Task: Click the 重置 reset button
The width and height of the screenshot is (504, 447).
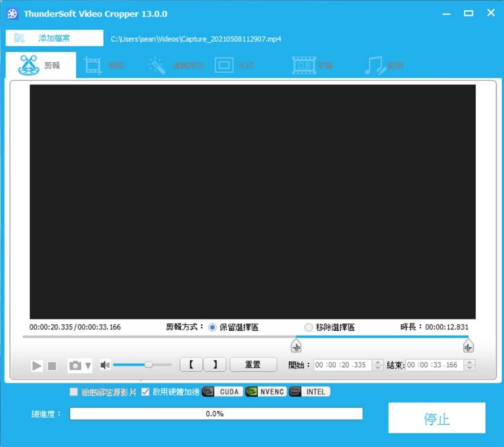Action: pyautogui.click(x=253, y=365)
